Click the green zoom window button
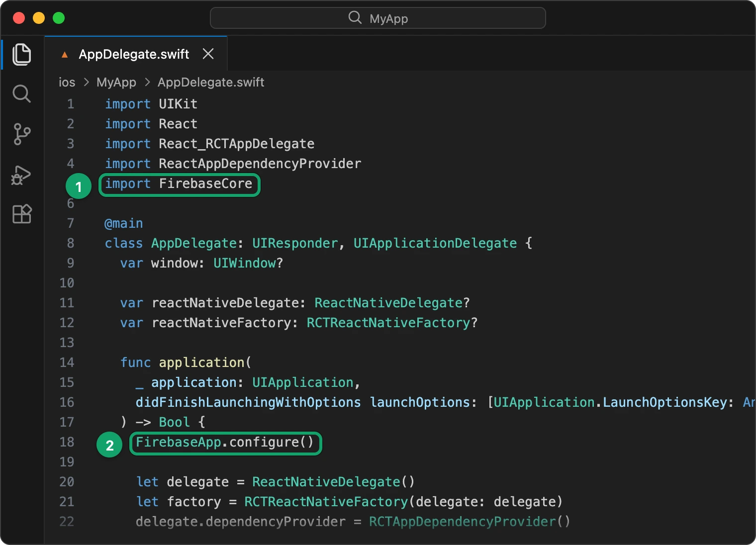Screen dimensions: 756x545 tap(59, 18)
